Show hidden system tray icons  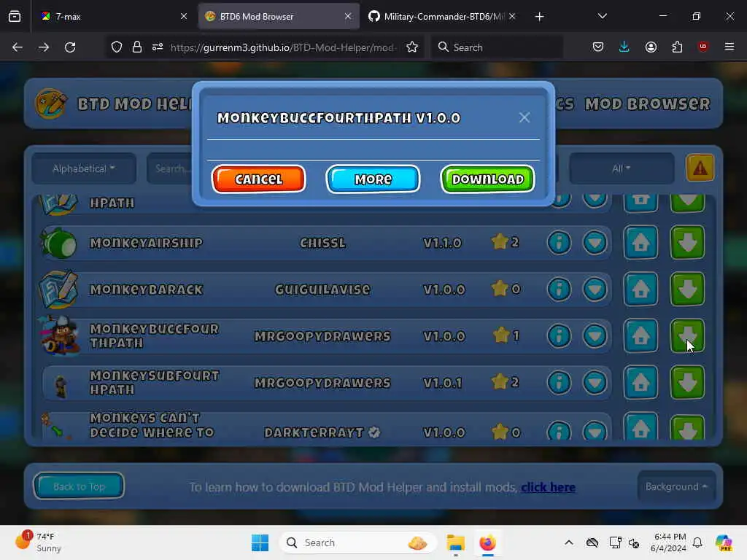click(x=569, y=542)
